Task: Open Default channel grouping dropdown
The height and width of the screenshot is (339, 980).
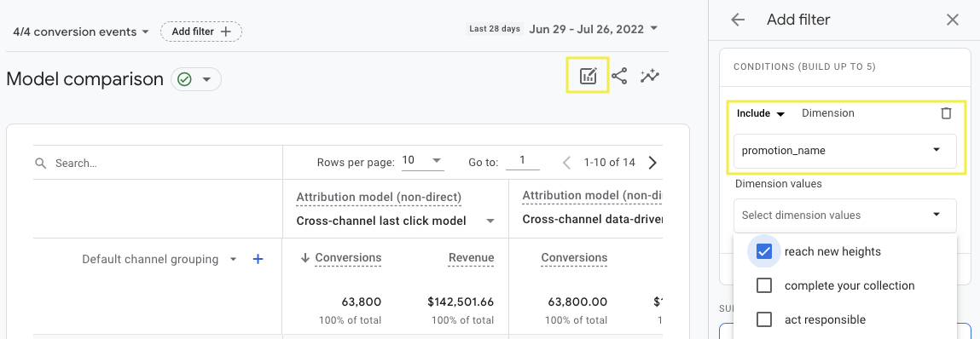Action: [x=160, y=259]
